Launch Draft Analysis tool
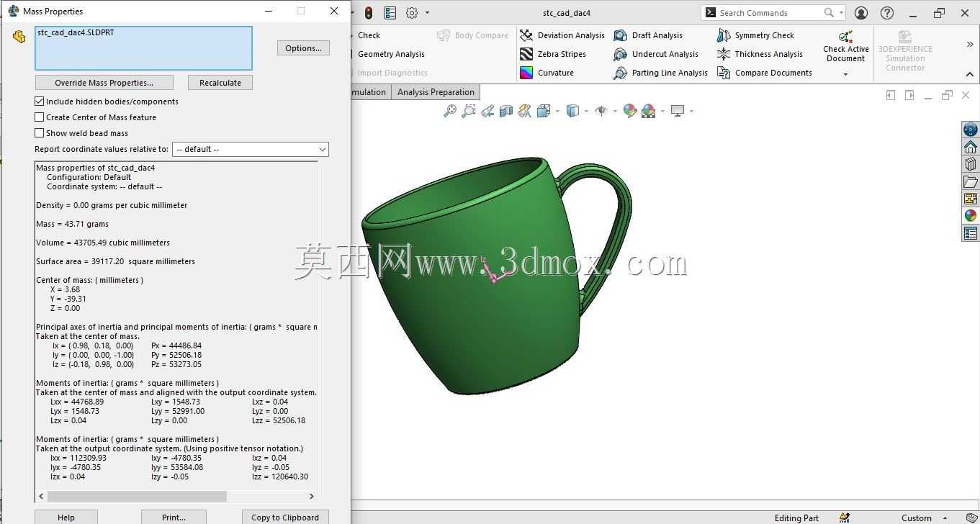The width and height of the screenshot is (980, 524). [648, 35]
